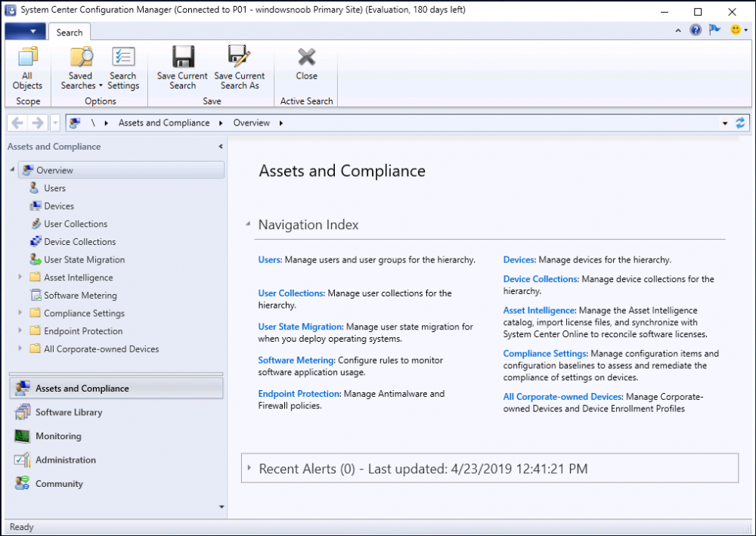
Task: Open Endpoint Protection link in index
Action: click(299, 394)
